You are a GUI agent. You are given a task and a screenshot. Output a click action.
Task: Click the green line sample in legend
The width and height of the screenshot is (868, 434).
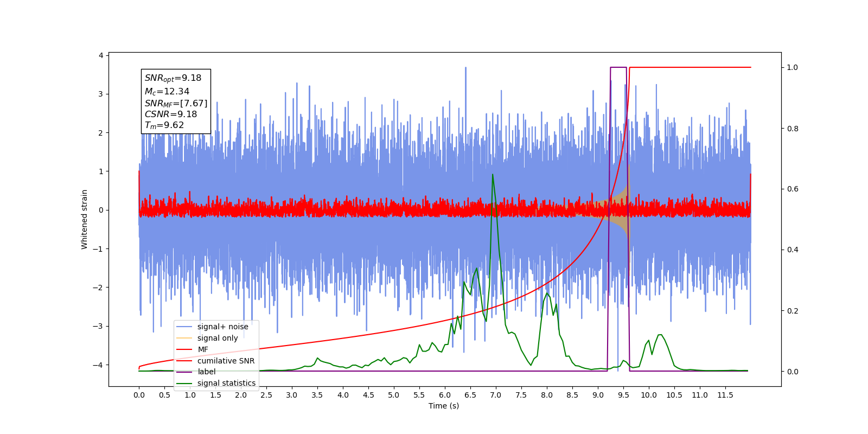pos(184,383)
